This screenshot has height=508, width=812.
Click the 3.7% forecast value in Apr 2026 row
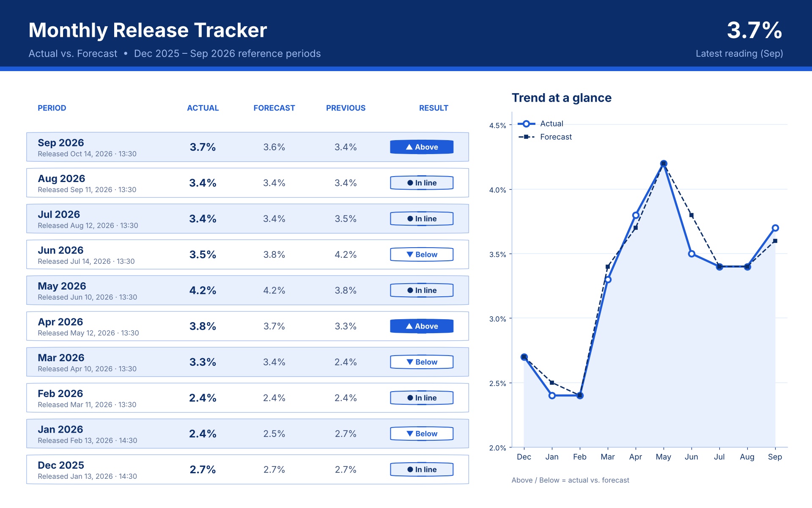point(274,326)
